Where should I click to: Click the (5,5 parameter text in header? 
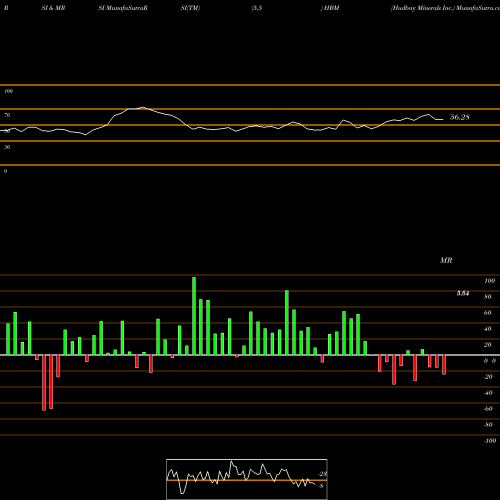[257, 8]
